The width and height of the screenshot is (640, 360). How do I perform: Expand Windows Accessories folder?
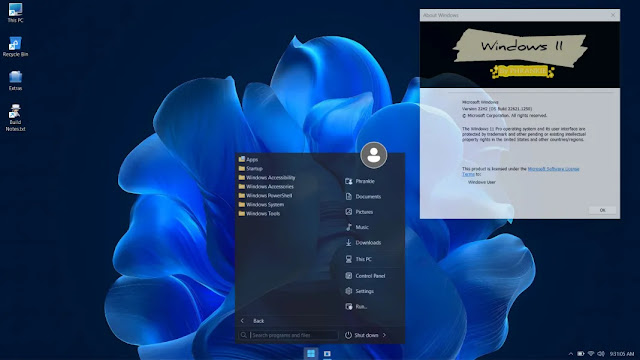pyautogui.click(x=266, y=186)
